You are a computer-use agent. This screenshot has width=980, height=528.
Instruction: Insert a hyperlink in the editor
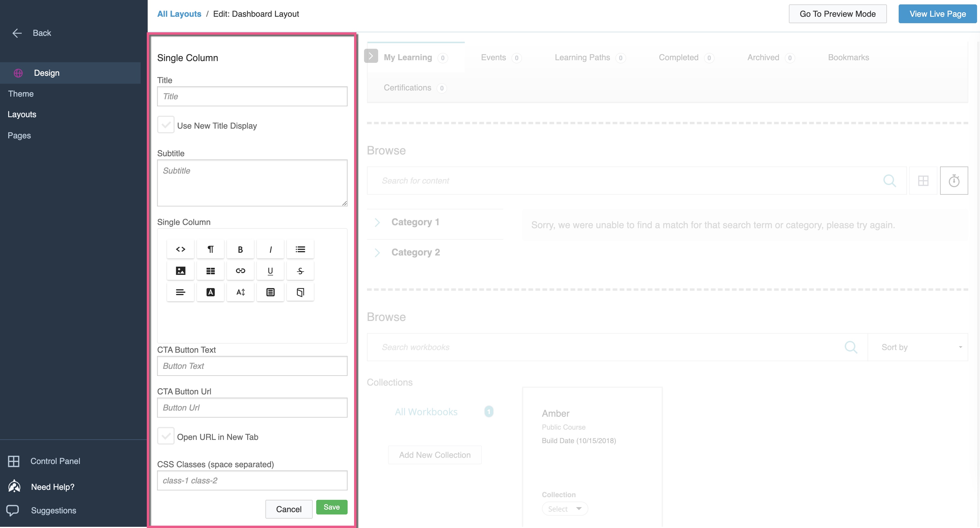240,270
